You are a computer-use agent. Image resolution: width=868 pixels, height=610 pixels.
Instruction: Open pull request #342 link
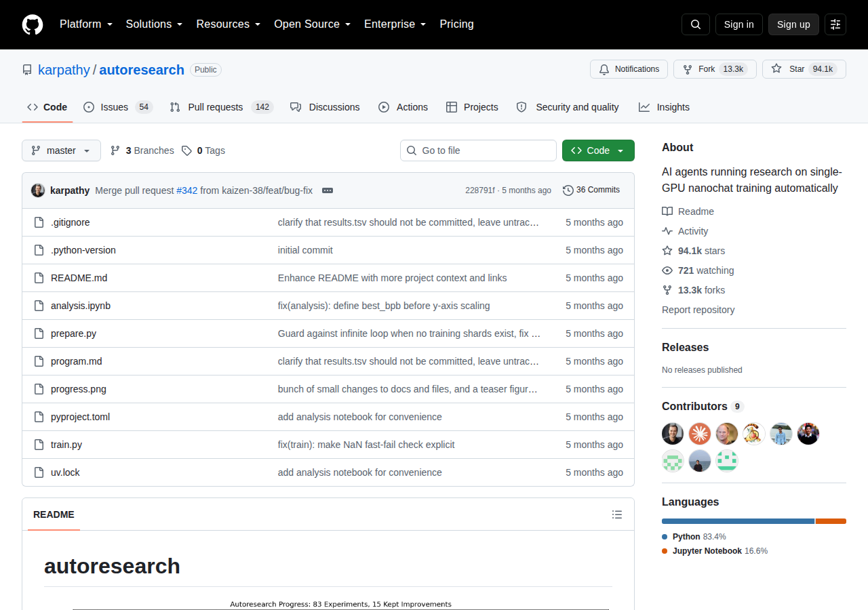pyautogui.click(x=186, y=190)
